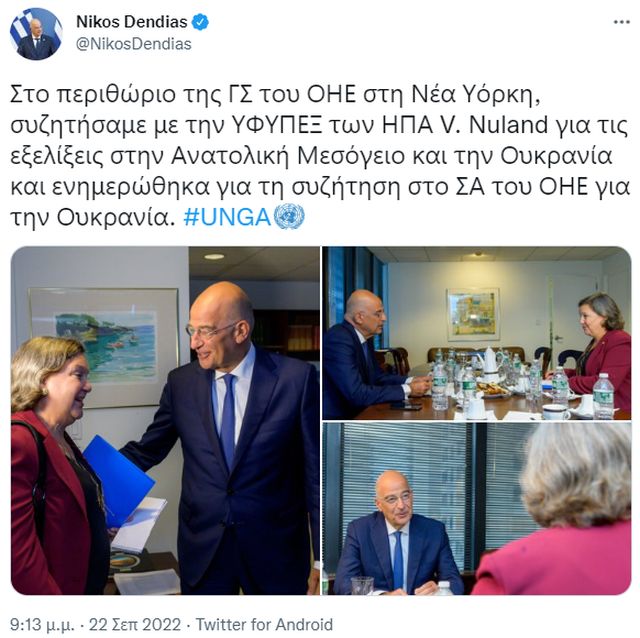Click the blue folder in left photo

click(x=119, y=481)
